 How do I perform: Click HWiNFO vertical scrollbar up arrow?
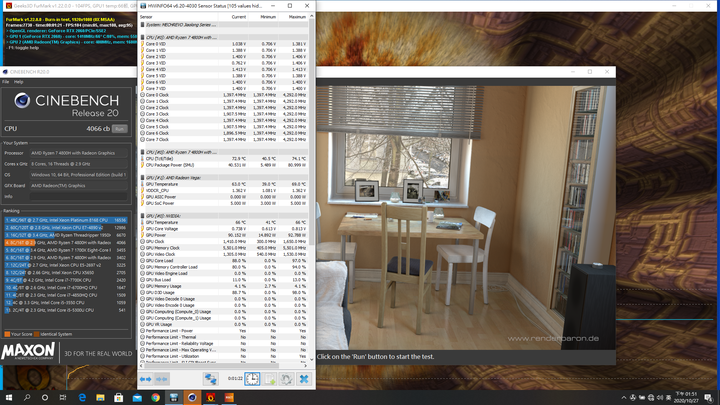click(x=312, y=16)
